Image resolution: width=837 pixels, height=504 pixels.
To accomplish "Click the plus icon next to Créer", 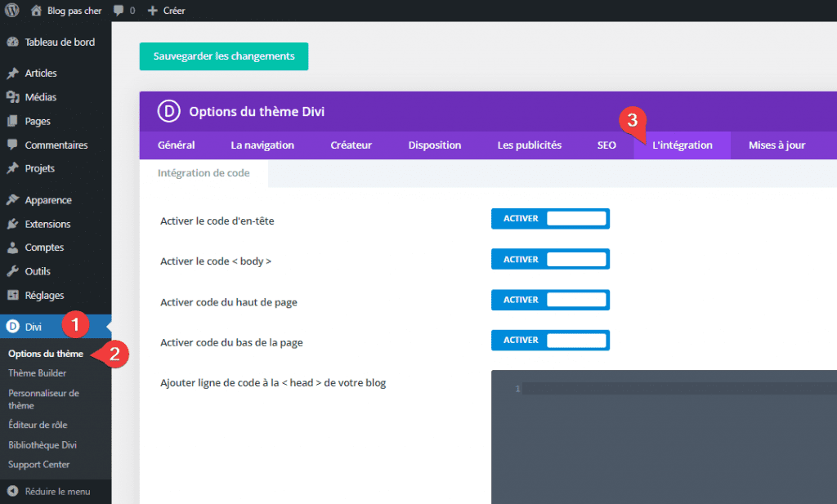I will (x=153, y=11).
